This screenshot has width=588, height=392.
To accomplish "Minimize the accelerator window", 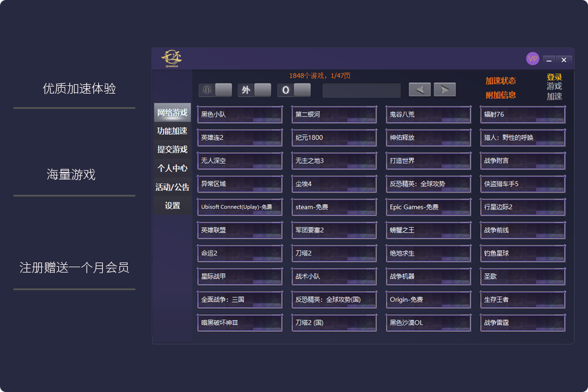I will pyautogui.click(x=549, y=60).
